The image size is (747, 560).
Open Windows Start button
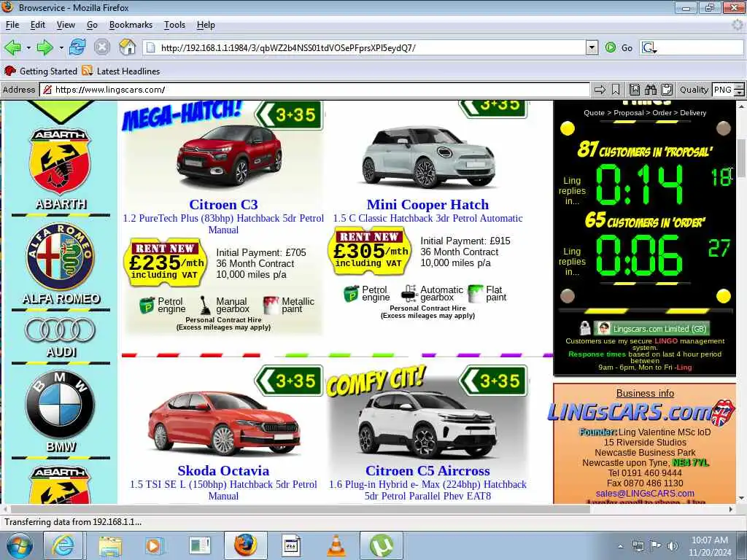(x=19, y=545)
